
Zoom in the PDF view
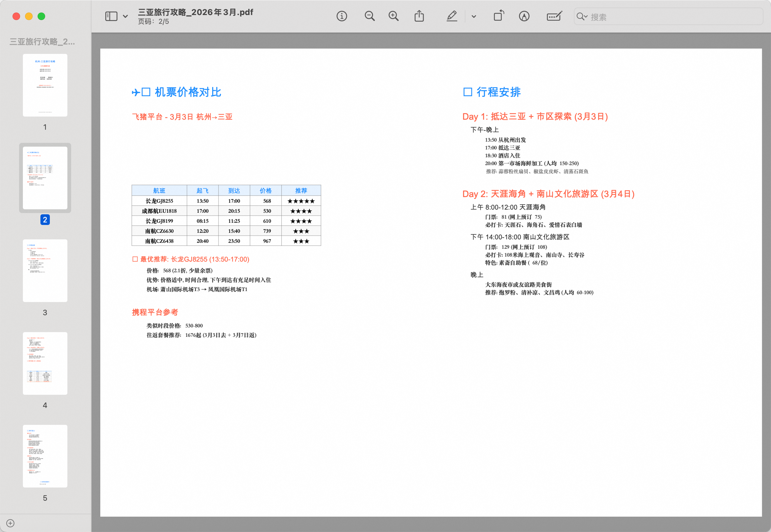(394, 16)
